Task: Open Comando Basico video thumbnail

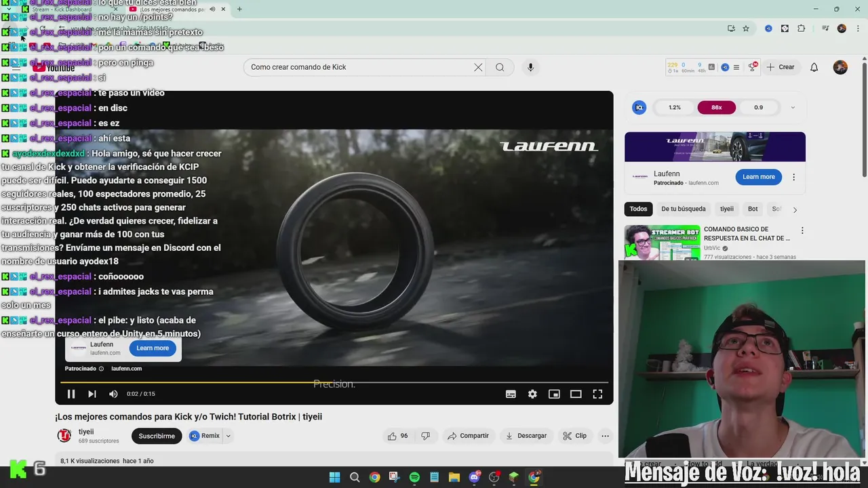Action: click(662, 243)
